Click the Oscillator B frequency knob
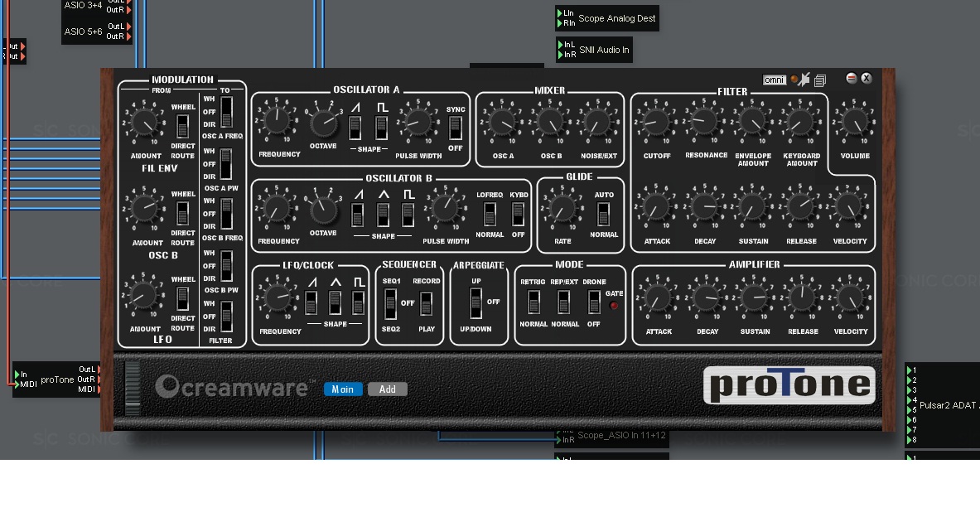Screen dimensions: 980x522 pos(276,208)
